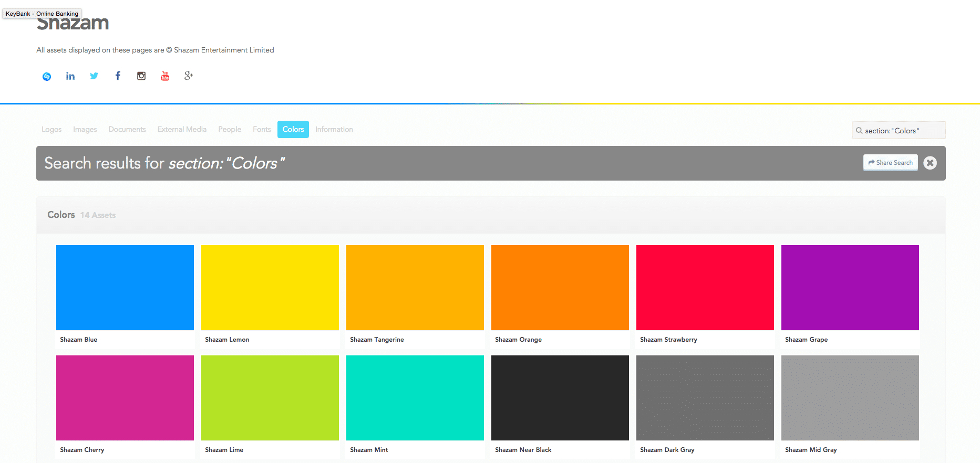Viewport: 980px width, 463px height.
Task: Click the "Shazam Tangerine" caption text
Action: pos(377,340)
